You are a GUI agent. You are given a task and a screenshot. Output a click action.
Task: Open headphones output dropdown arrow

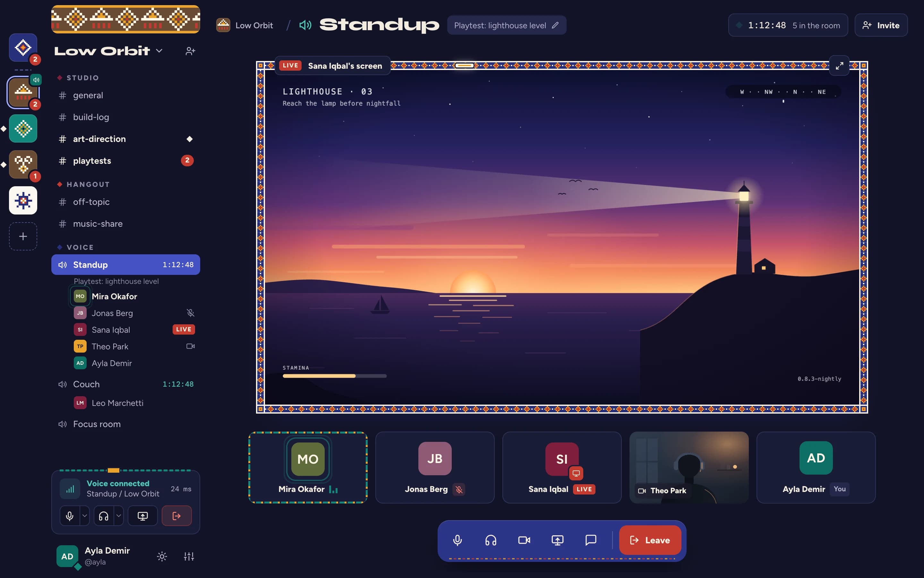click(x=119, y=516)
